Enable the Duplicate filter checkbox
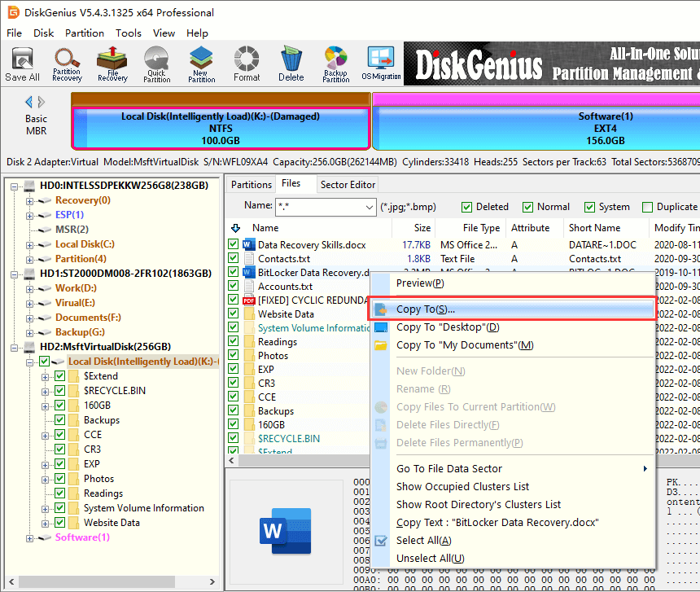This screenshot has height=592, width=700. click(x=648, y=207)
